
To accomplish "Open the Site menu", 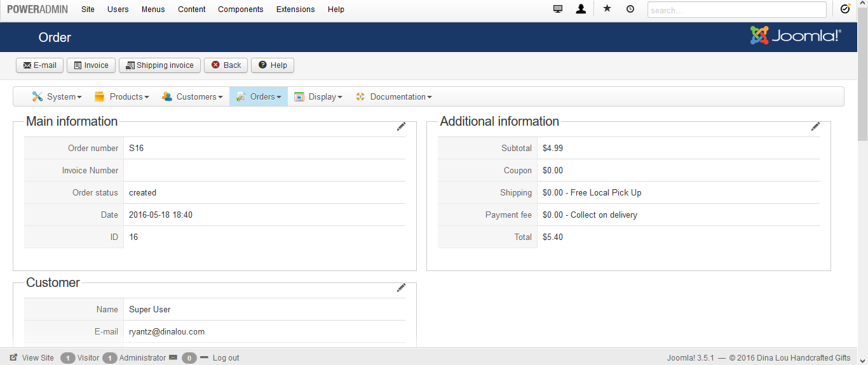I will (x=88, y=9).
